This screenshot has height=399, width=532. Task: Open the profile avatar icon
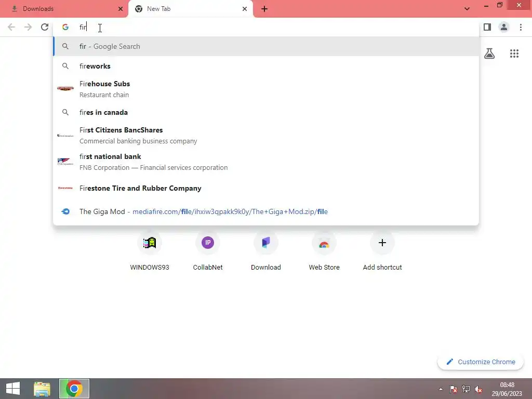[504, 27]
